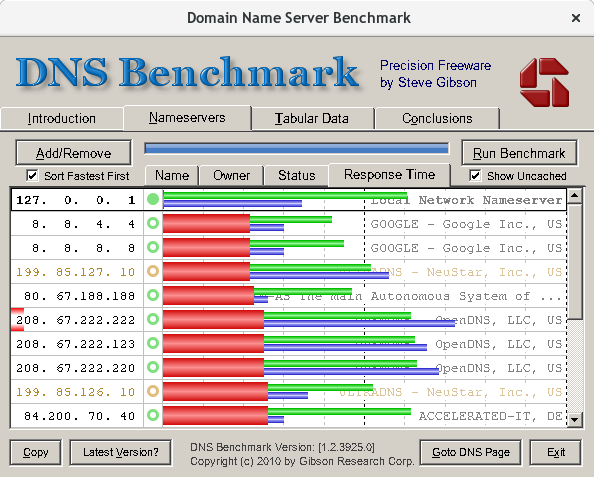Click status circle for 84.200.70.40
Image resolution: width=594 pixels, height=477 pixels.
coord(153,415)
